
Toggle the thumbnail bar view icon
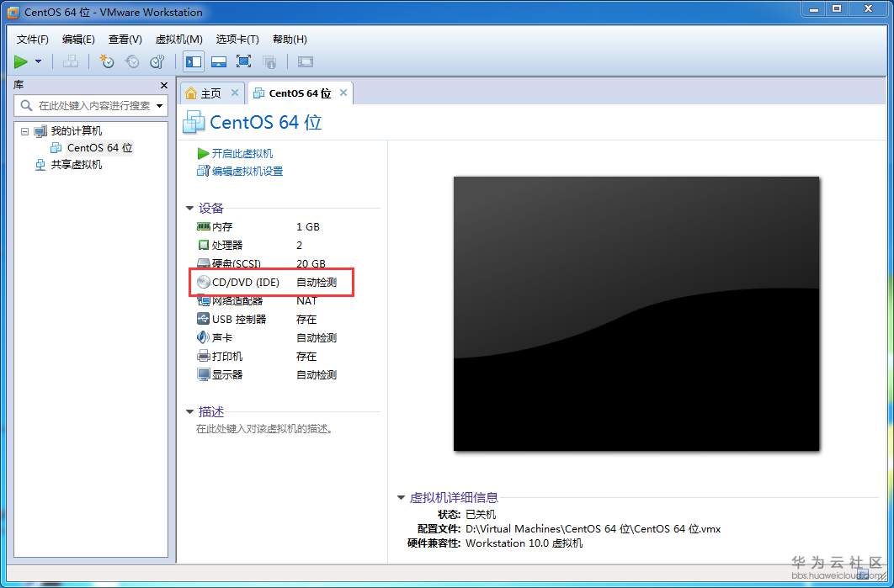219,61
